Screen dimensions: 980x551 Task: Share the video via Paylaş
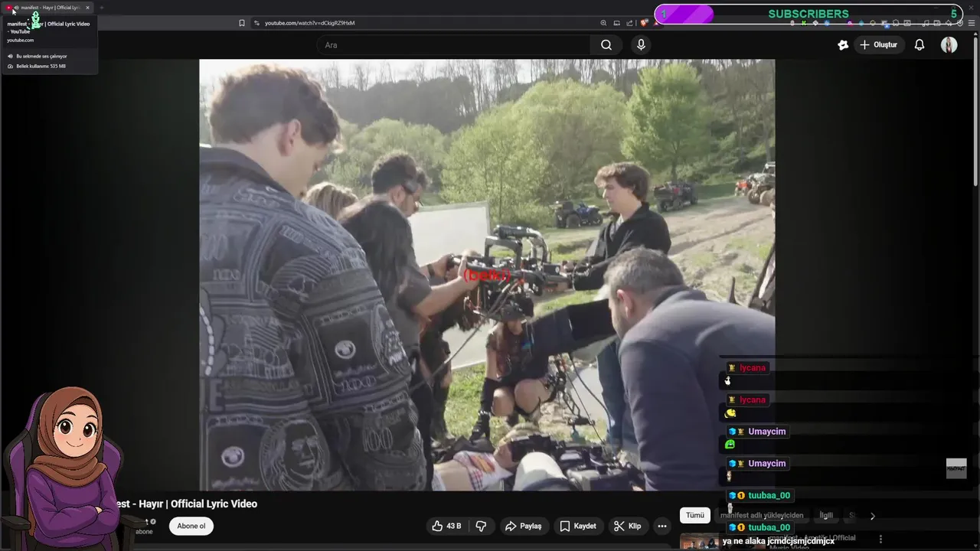click(523, 526)
